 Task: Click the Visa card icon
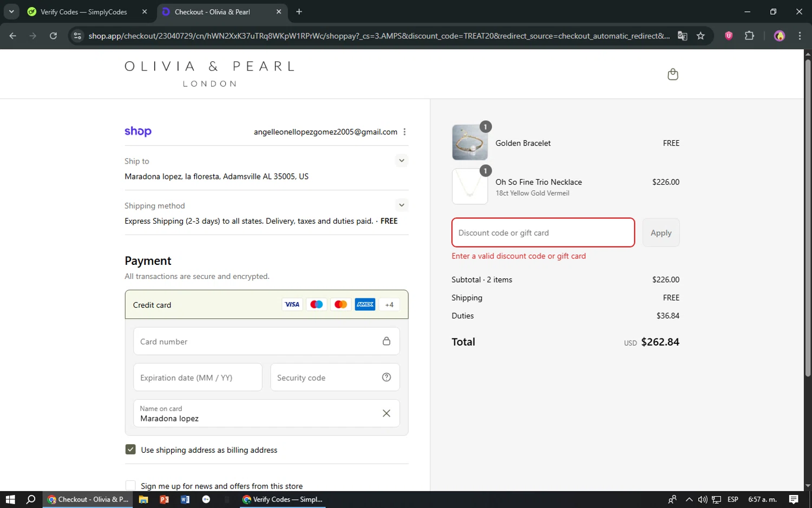tap(292, 304)
